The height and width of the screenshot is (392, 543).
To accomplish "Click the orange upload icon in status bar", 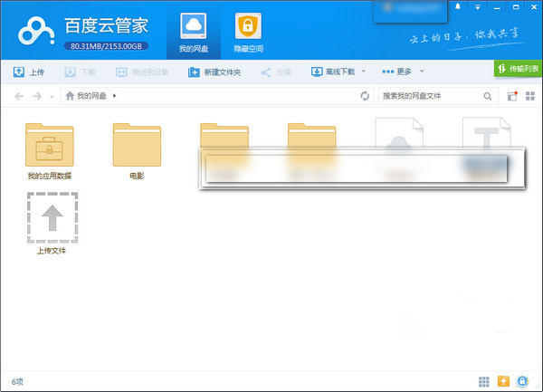I will pyautogui.click(x=504, y=381).
